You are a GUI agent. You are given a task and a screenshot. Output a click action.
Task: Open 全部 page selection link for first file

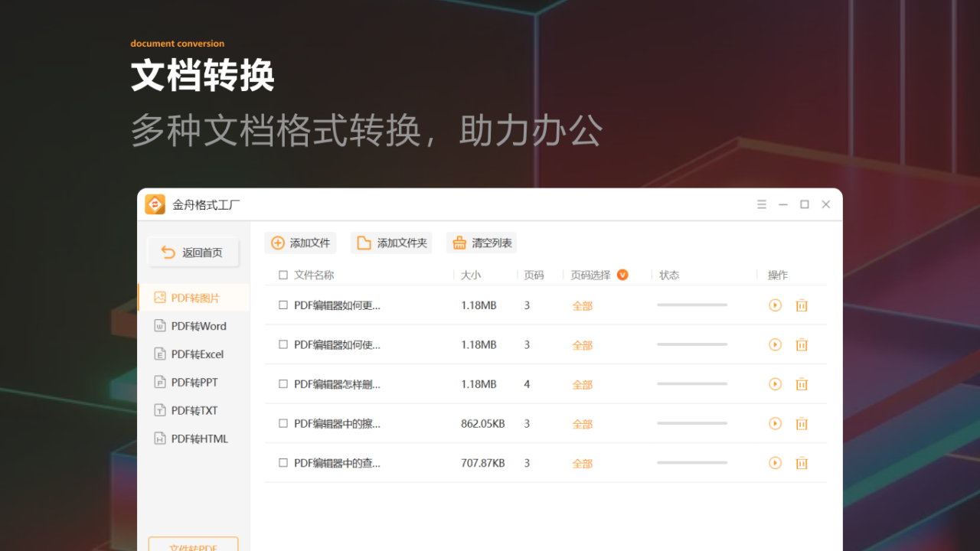point(582,305)
